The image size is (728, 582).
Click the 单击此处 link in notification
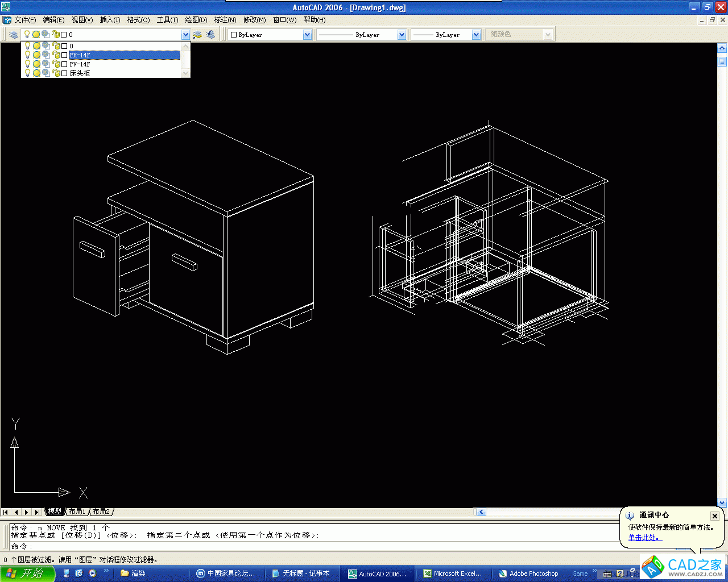tap(644, 538)
